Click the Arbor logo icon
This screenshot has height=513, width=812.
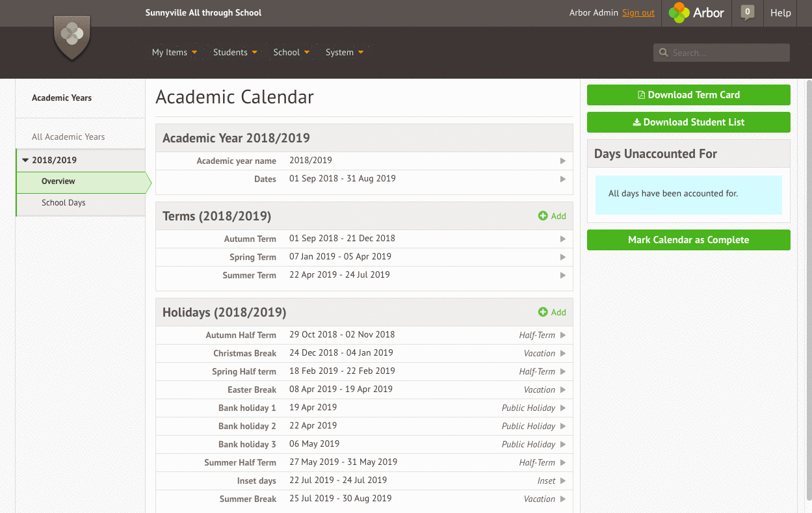679,12
